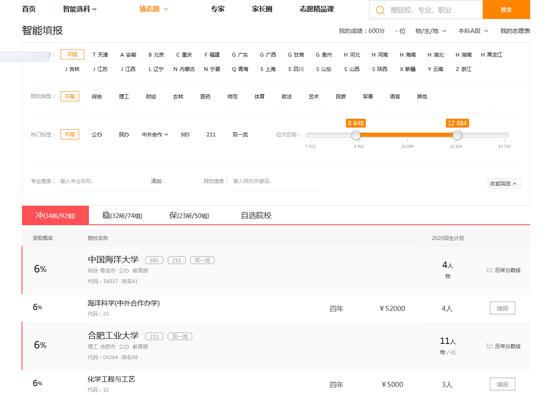The height and width of the screenshot is (395, 550).
Task: Click the 985 tag on 中国海洋大学
Action: 154,260
